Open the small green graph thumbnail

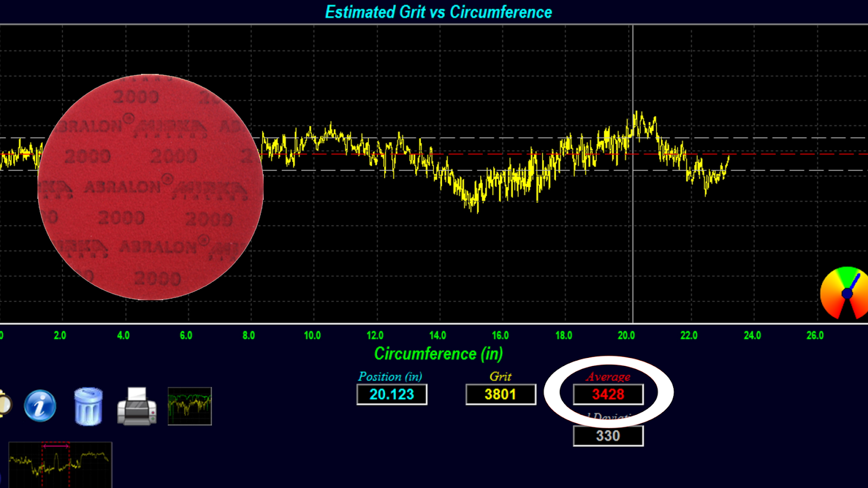click(x=189, y=406)
